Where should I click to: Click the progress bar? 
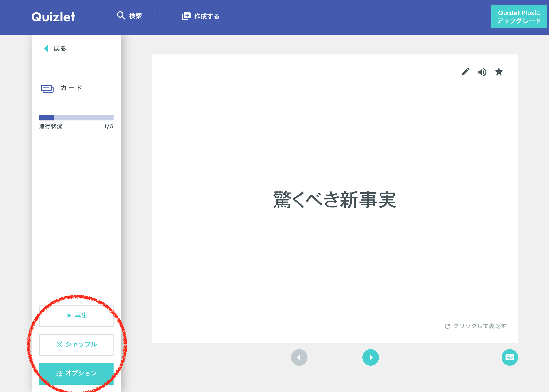76,117
